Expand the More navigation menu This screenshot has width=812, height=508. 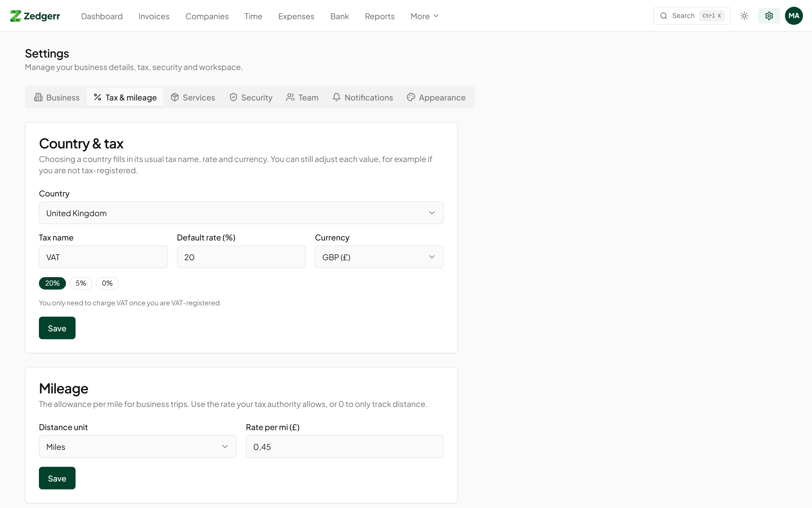(x=424, y=16)
